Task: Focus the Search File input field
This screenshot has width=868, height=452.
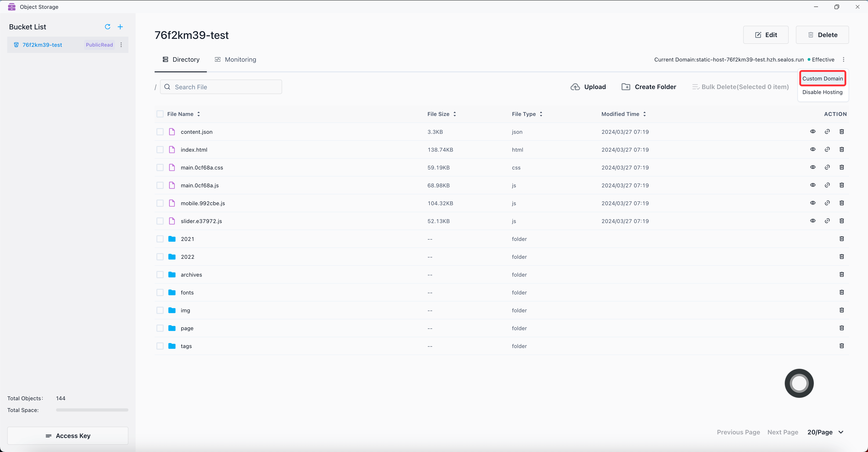Action: pyautogui.click(x=226, y=87)
